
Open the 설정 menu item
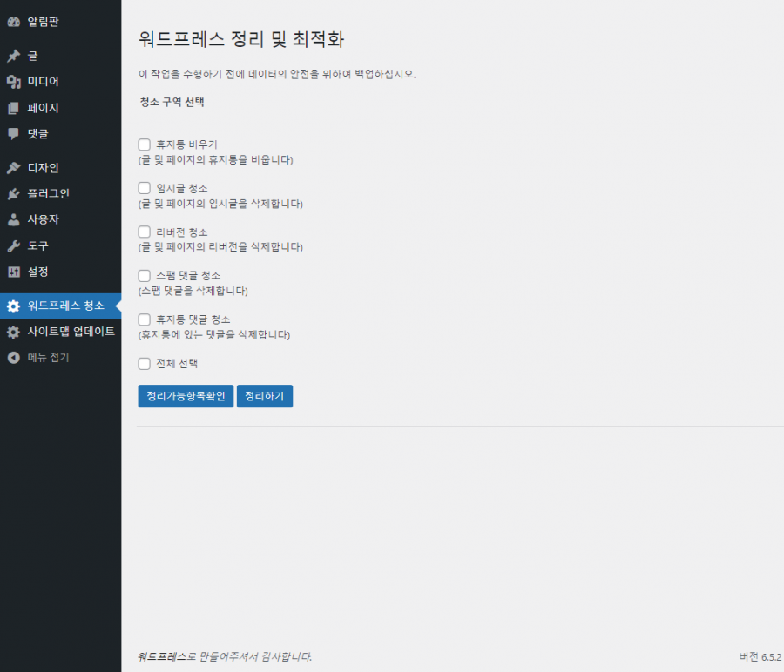[60, 272]
